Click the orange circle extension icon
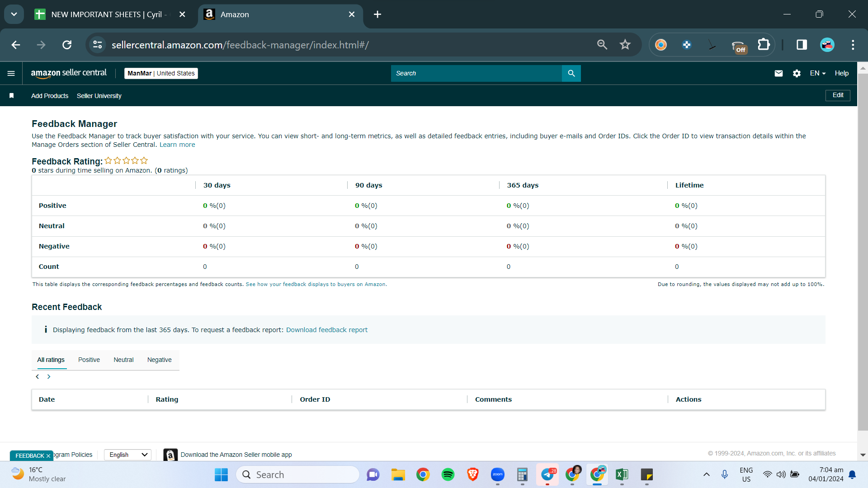This screenshot has height=488, width=868. point(661,45)
